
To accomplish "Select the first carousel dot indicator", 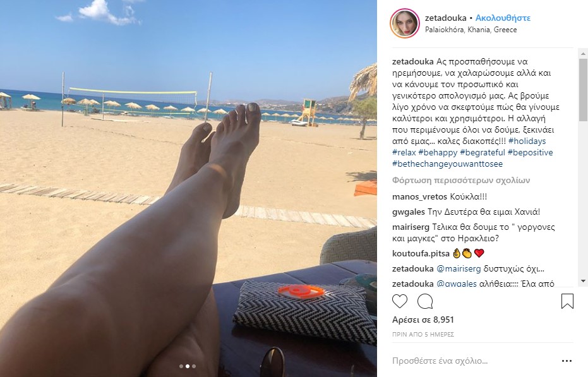I will [x=181, y=366].
